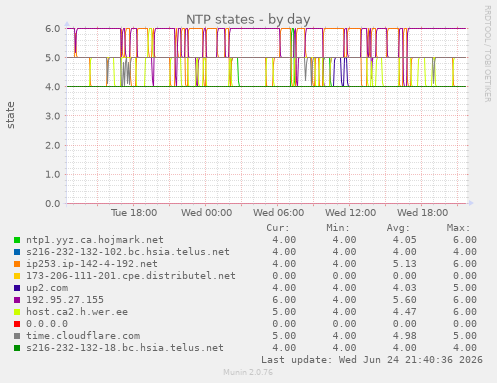Image resolution: width=497 pixels, height=383 pixels.
Task: Click the vertical state axis label
Action: pos(10,115)
